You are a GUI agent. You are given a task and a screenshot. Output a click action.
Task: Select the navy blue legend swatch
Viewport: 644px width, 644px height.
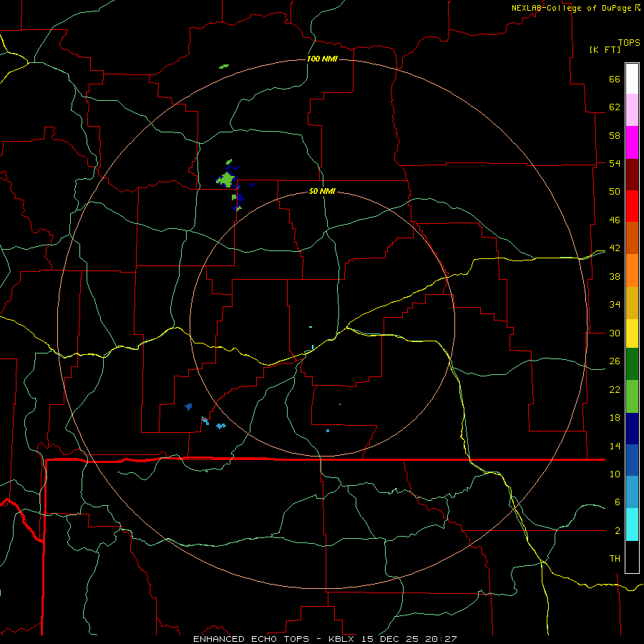click(632, 429)
